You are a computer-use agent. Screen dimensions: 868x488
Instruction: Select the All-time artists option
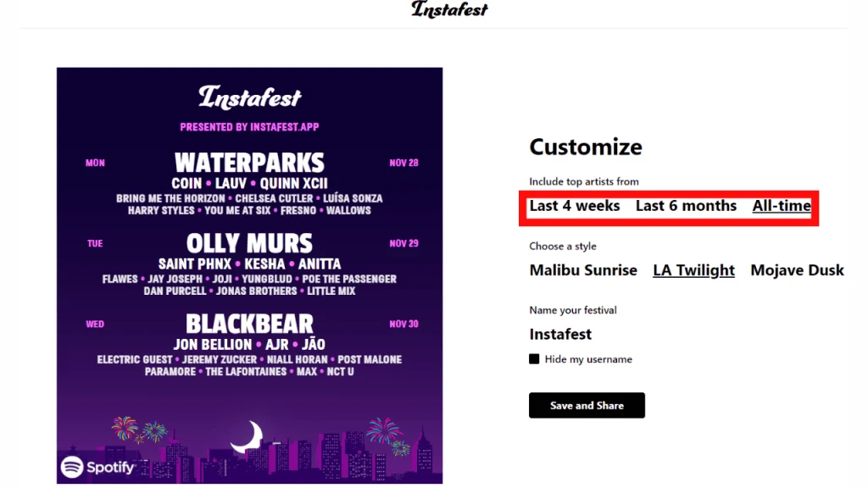coord(781,206)
